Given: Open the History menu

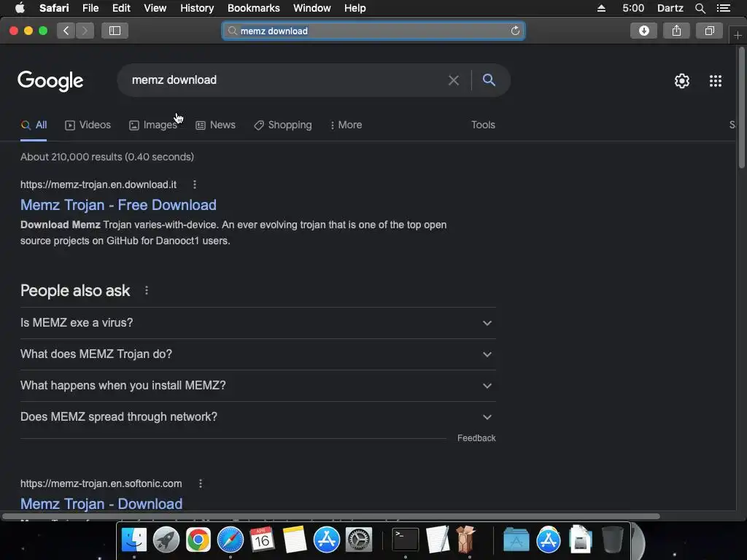Looking at the screenshot, I should 197,8.
